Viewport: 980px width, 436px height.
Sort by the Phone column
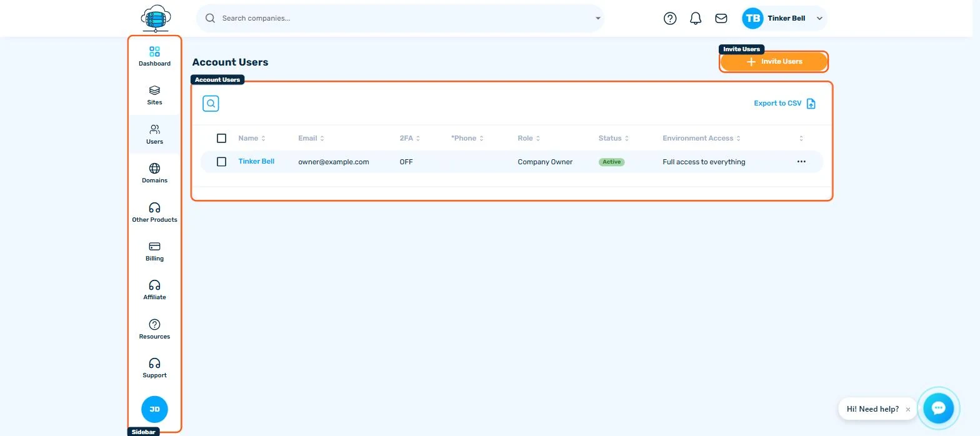467,138
